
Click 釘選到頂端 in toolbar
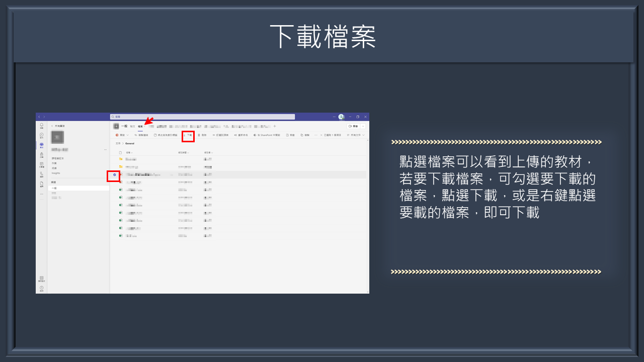pyautogui.click(x=220, y=135)
